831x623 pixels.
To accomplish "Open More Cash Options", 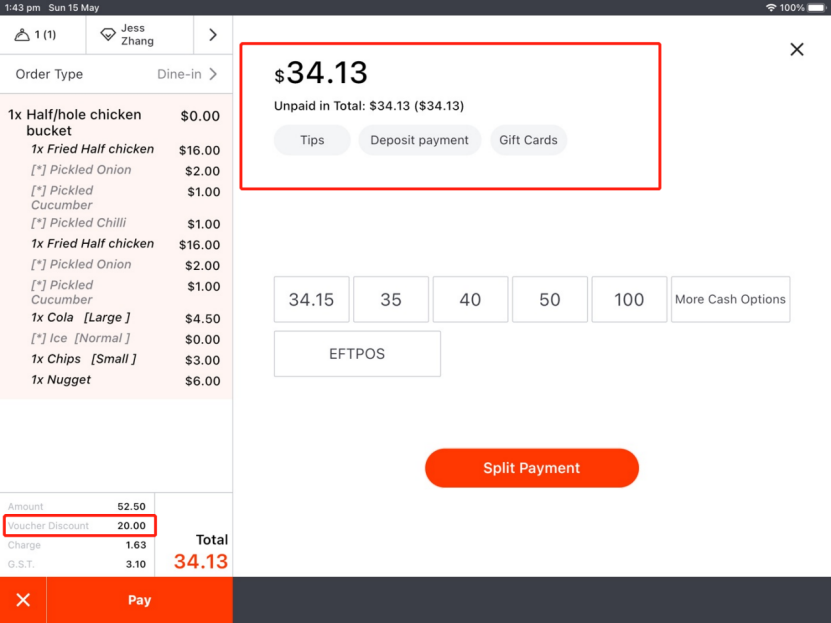I will click(x=730, y=300).
